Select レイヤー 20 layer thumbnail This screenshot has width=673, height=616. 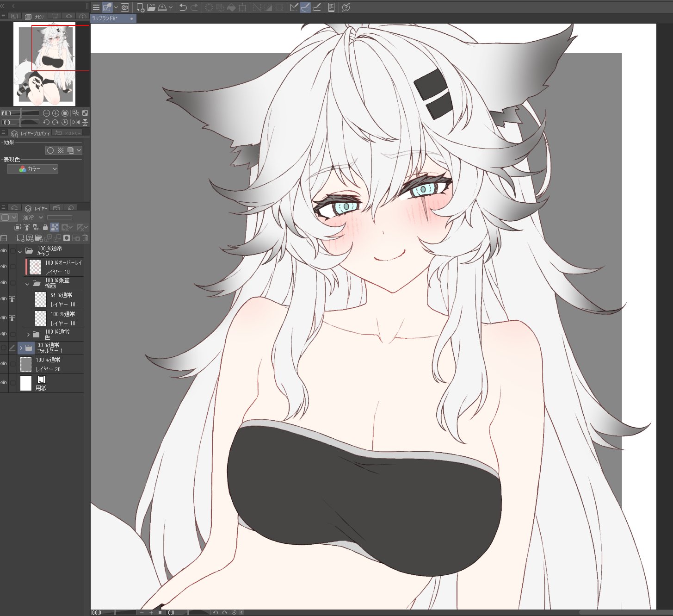tap(26, 364)
